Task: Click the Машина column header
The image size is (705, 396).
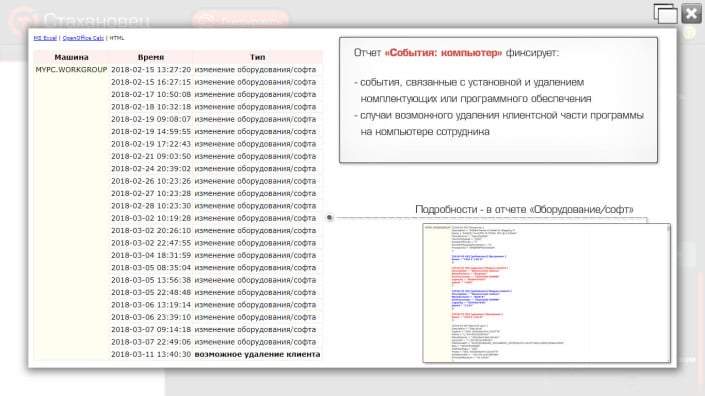Action: 71,57
